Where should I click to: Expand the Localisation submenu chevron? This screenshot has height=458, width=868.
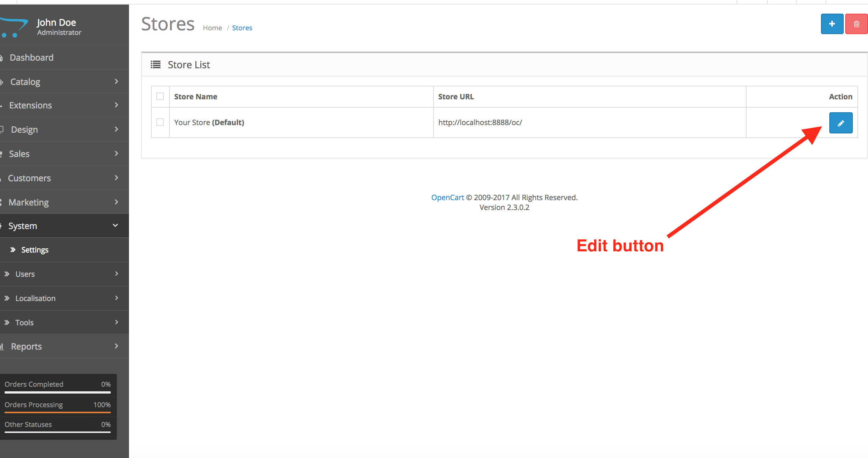(116, 298)
